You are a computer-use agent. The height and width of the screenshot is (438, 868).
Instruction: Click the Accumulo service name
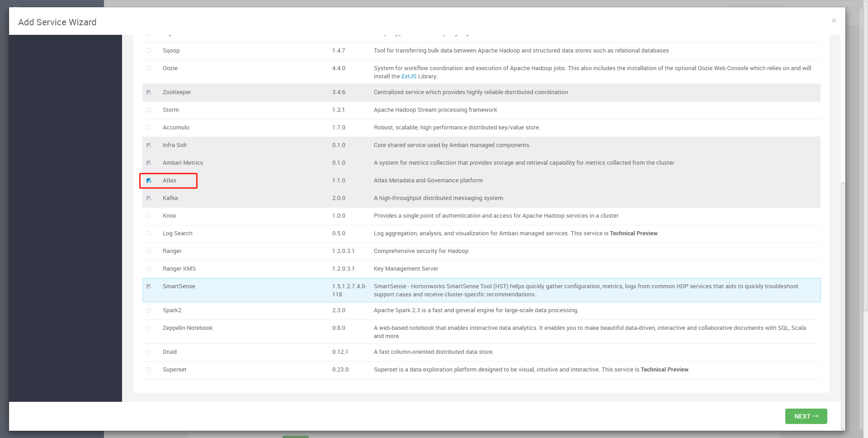tap(176, 128)
